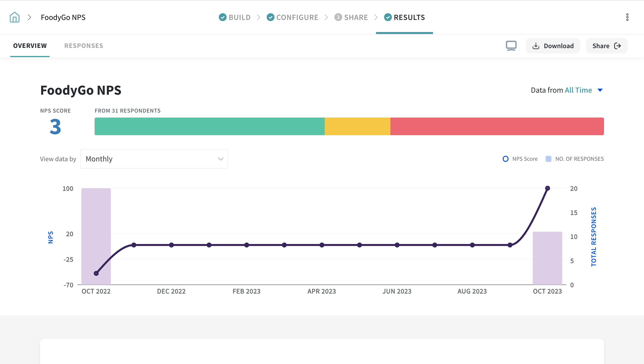
Task: Click the CONFIGURE step checkmark icon
Action: click(x=270, y=17)
